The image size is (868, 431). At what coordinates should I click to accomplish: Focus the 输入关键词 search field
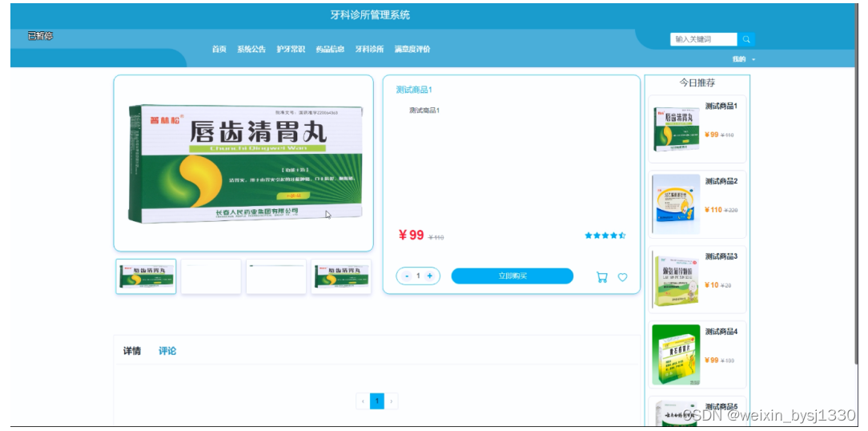704,39
